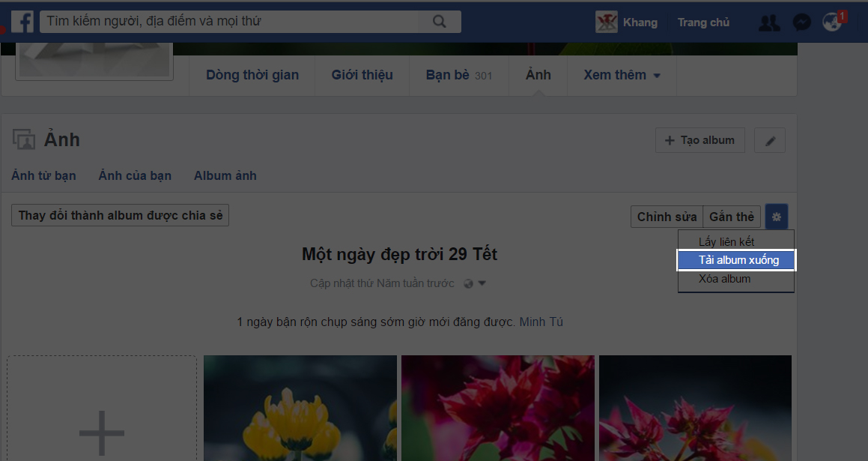Enable shared album via 'Thay đổi thành album được chia sẻ'
Viewport: 868px width, 461px height.
[119, 215]
